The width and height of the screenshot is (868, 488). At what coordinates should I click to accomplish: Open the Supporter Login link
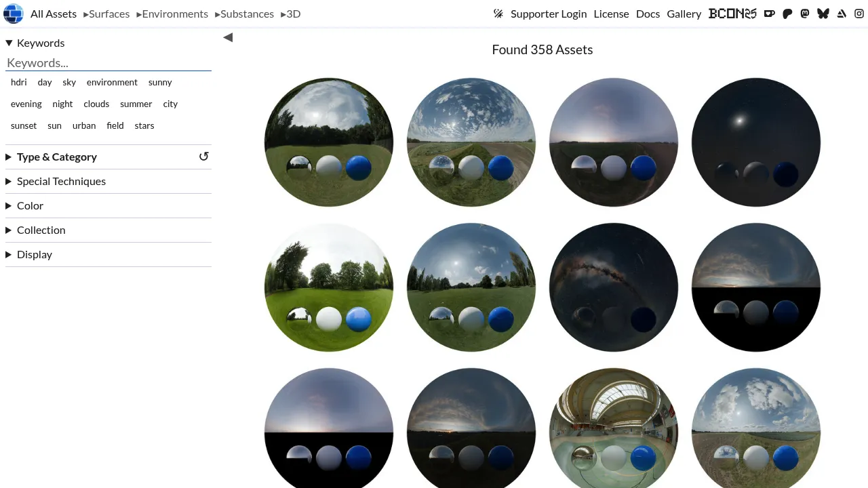549,14
